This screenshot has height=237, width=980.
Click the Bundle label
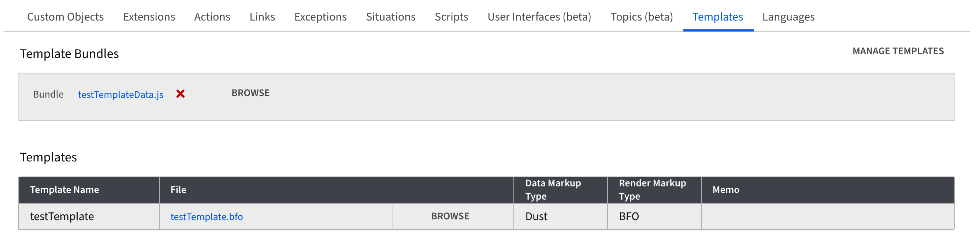pyautogui.click(x=48, y=94)
